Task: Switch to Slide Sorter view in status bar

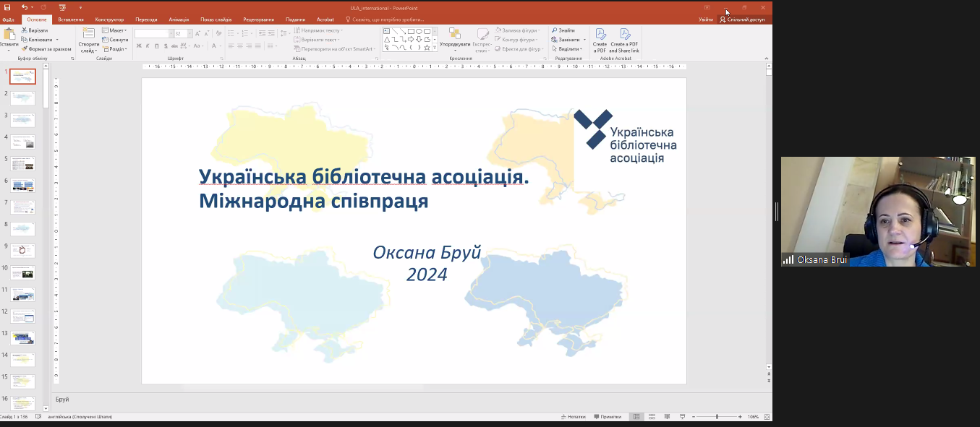Action: point(651,416)
